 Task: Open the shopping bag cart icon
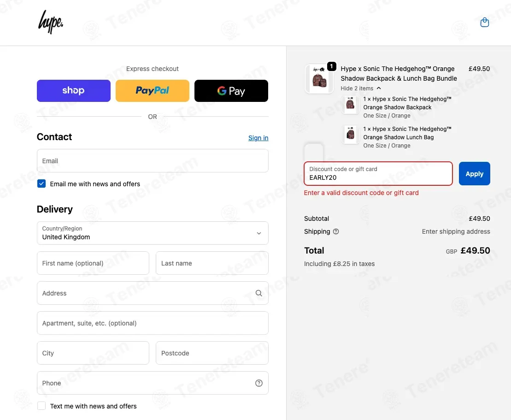pos(485,22)
